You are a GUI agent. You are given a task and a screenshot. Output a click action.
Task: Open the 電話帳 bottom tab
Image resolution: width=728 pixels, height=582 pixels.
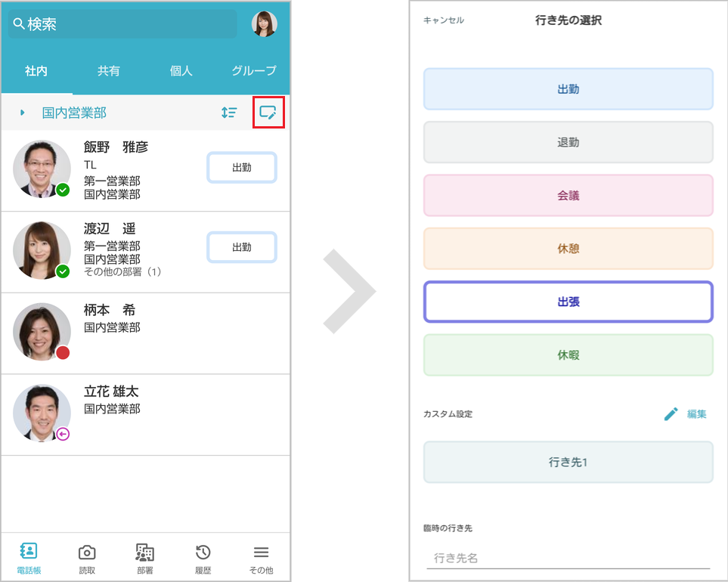29,558
